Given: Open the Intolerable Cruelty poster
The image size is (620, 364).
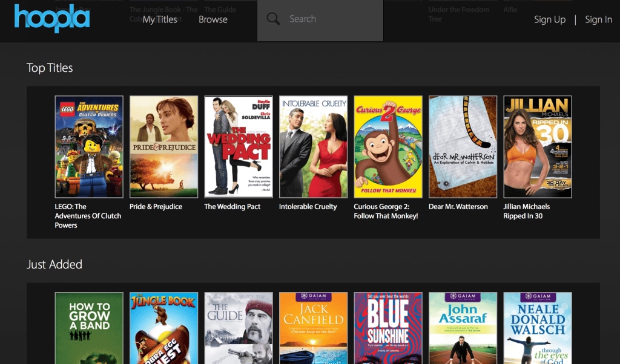Looking at the screenshot, I should 313,146.
